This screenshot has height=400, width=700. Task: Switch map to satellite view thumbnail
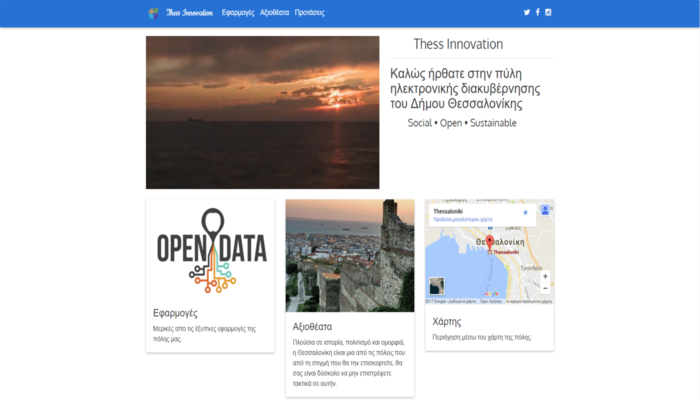click(436, 285)
